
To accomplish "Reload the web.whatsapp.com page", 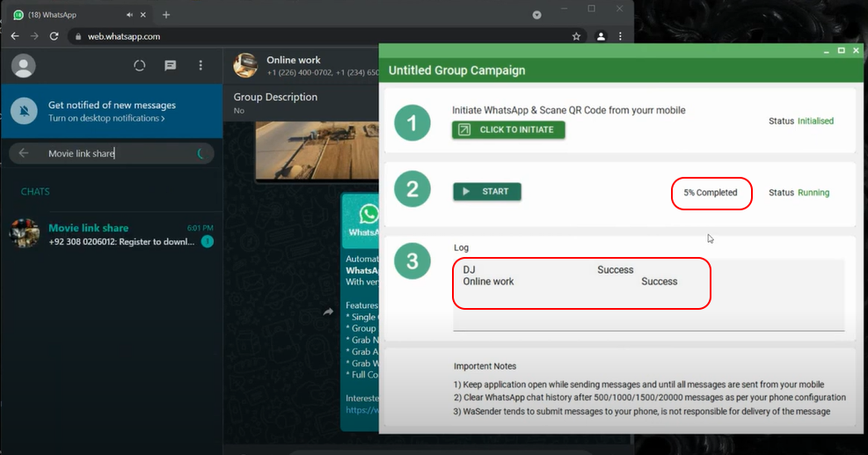I will [x=55, y=36].
